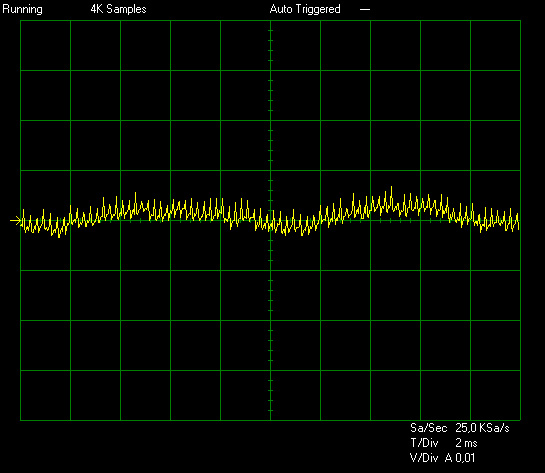Click the tallest waveform spike in left half
The image size is (545, 473).
[136, 195]
